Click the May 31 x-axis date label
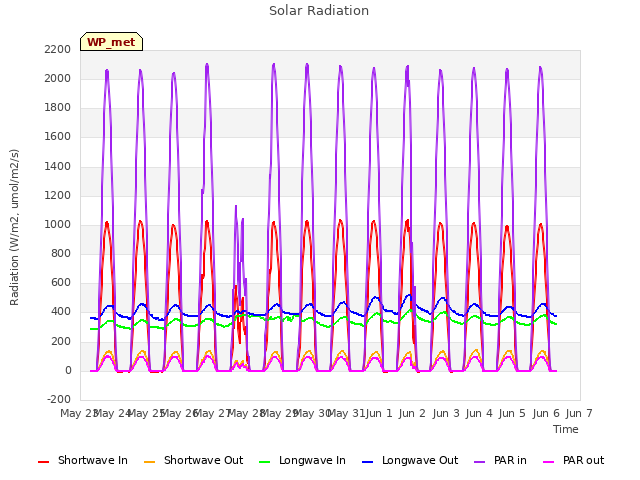 pyautogui.click(x=346, y=413)
